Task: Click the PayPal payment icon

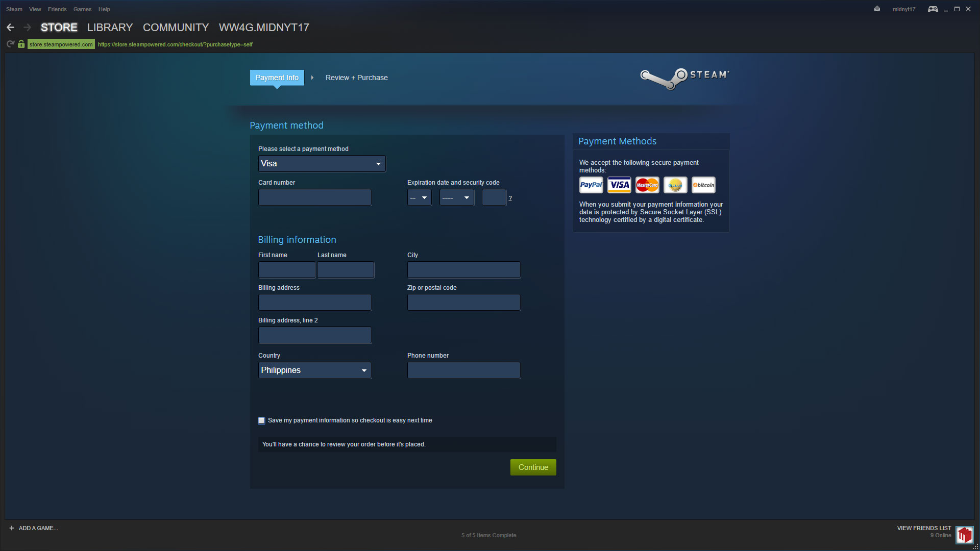Action: tap(590, 185)
